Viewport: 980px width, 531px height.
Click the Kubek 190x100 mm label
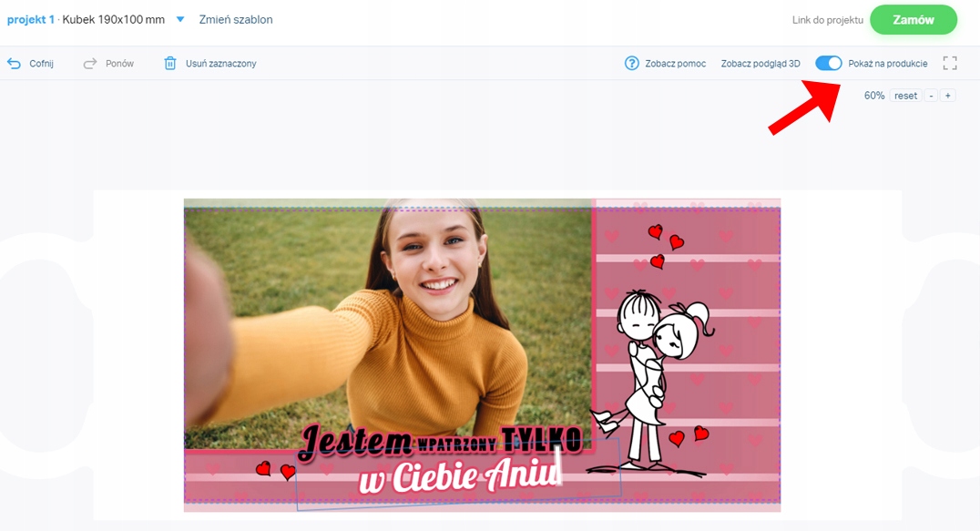[x=113, y=19]
